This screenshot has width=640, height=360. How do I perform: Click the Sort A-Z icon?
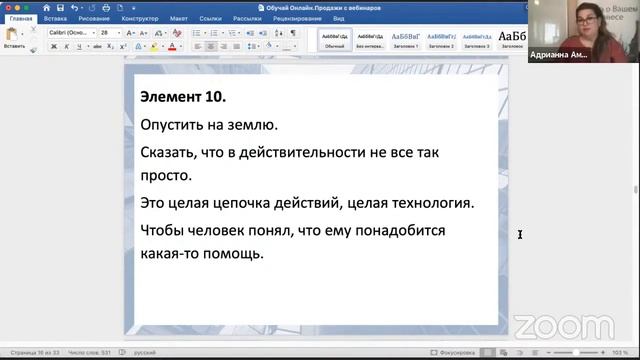pyautogui.click(x=278, y=33)
